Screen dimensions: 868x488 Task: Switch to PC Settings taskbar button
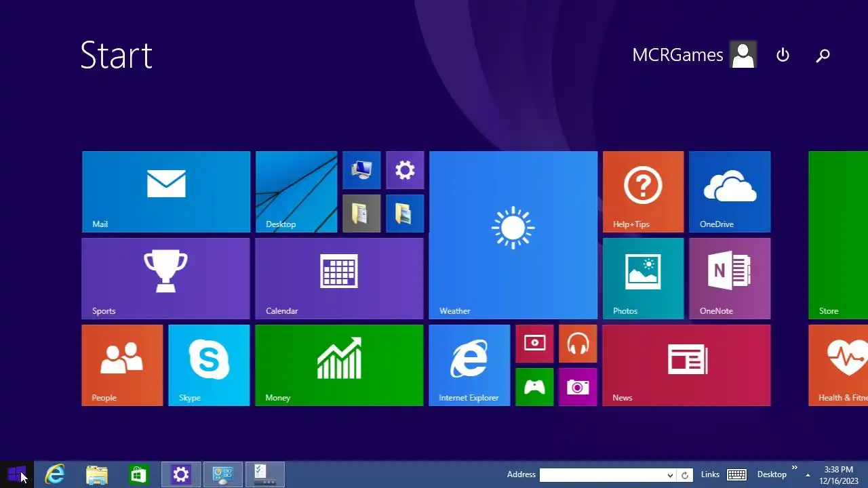click(x=181, y=474)
